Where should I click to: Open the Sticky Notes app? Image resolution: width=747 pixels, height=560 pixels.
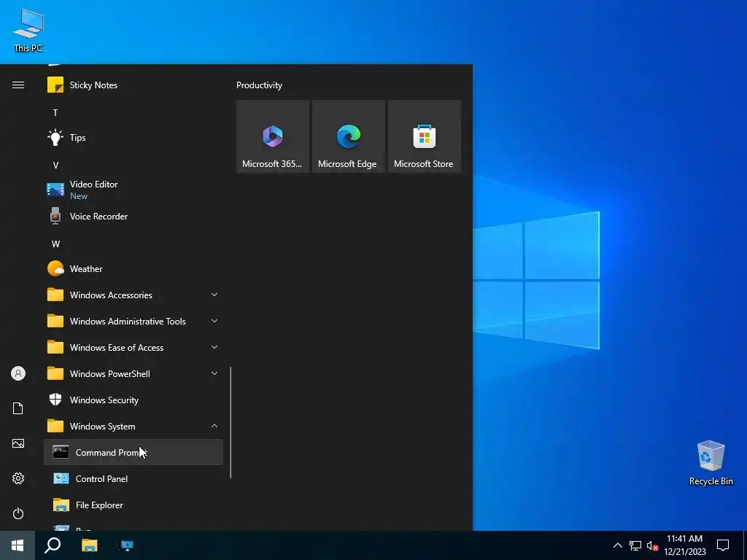(x=133, y=85)
